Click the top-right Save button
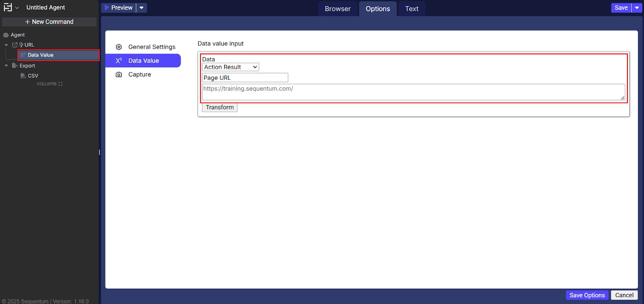This screenshot has width=644, height=304. pyautogui.click(x=621, y=8)
